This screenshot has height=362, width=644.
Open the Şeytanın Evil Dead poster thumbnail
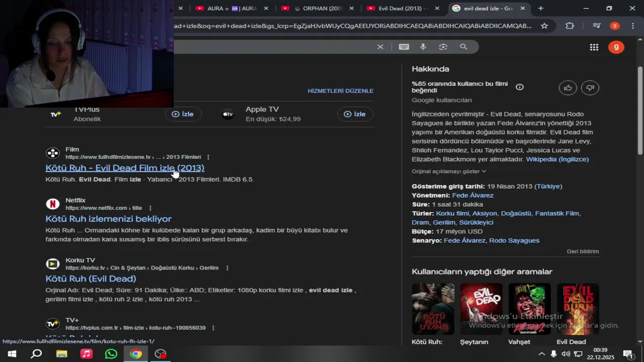(x=481, y=309)
